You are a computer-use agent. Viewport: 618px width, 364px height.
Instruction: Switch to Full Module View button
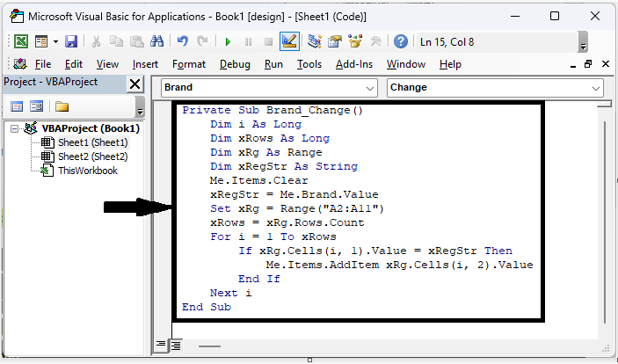coord(176,346)
